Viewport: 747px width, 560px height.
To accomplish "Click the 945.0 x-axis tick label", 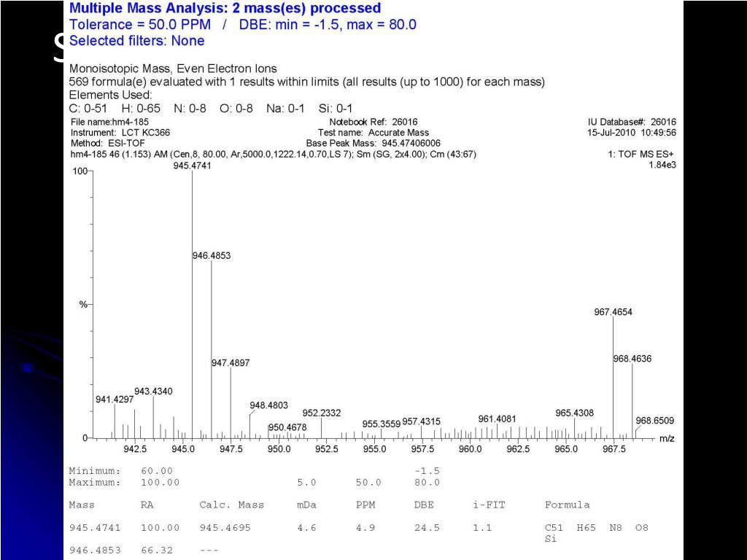I will (x=183, y=449).
